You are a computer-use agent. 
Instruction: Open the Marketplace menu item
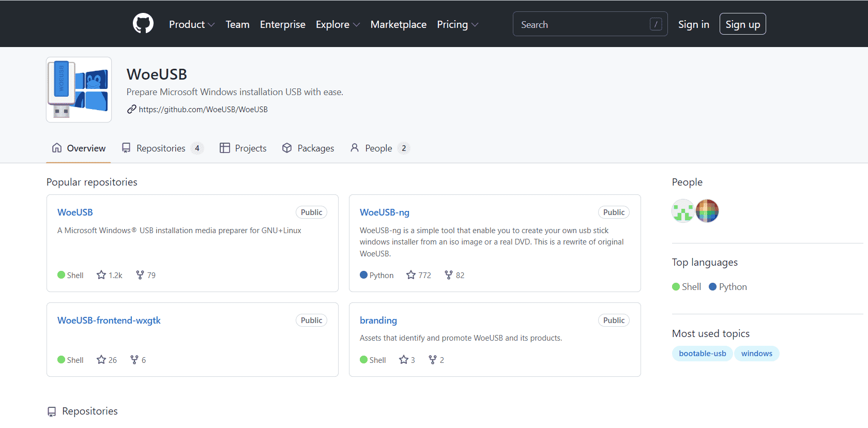point(399,24)
